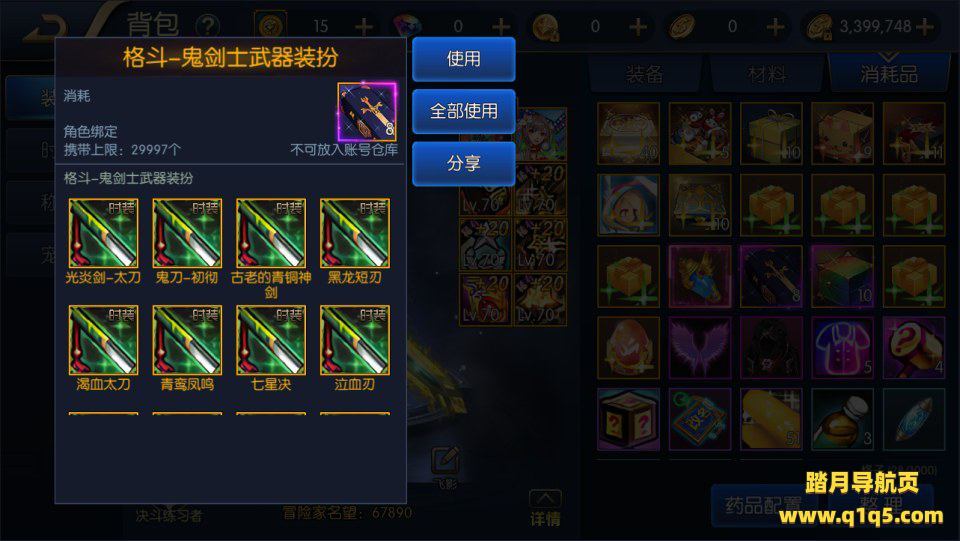Switch to the 装备 tab
The image size is (960, 541).
pos(644,74)
